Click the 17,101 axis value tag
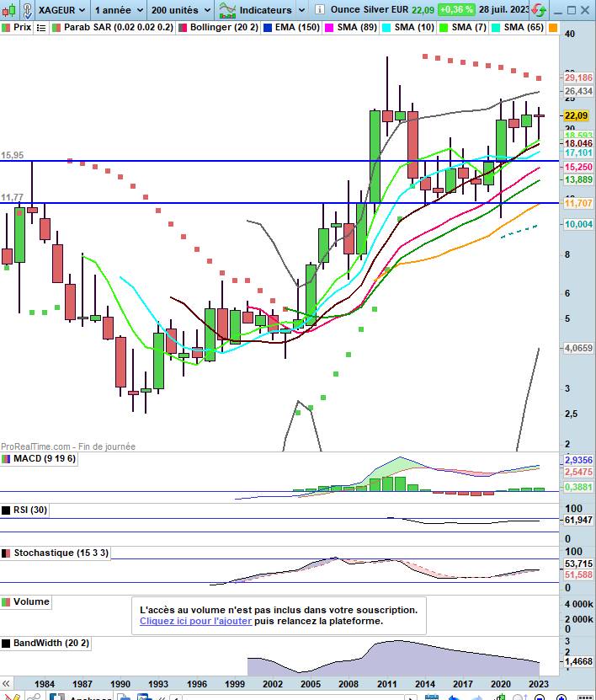This screenshot has height=700, width=596. pyautogui.click(x=578, y=152)
